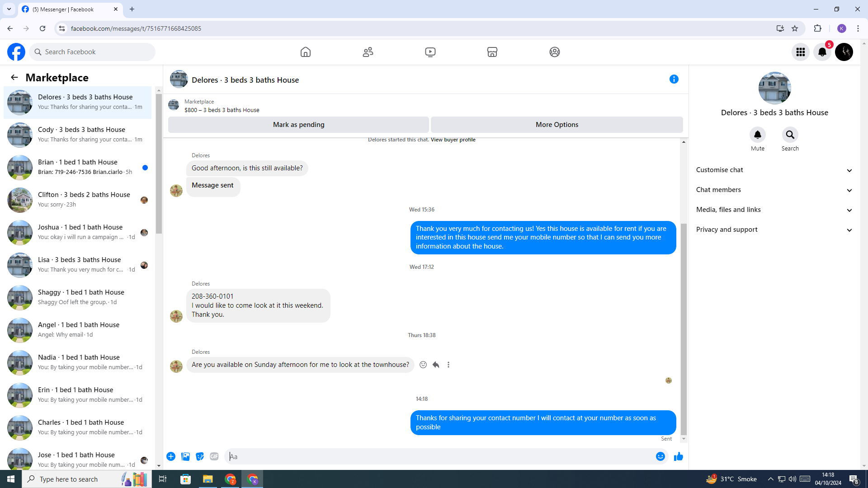This screenshot has height=488, width=868.
Task: Click Delores listing thumbnail in side panel
Action: point(774,88)
